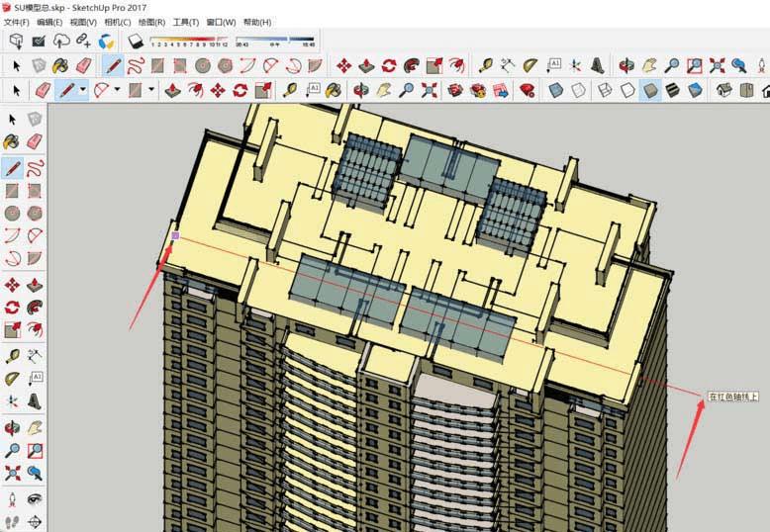Click the blue-yellow Trimble Connect icon
Viewport: 770px width, 532px height.
[106, 42]
